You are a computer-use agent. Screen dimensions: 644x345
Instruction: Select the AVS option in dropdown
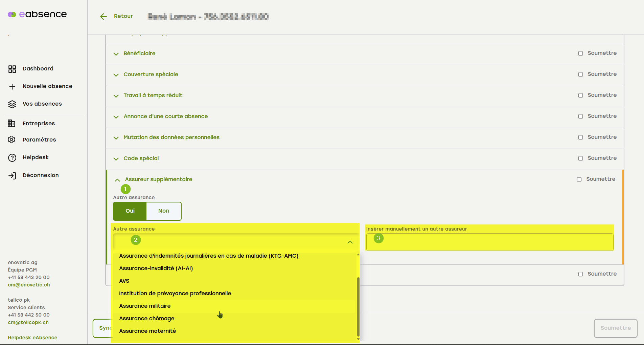click(x=124, y=281)
